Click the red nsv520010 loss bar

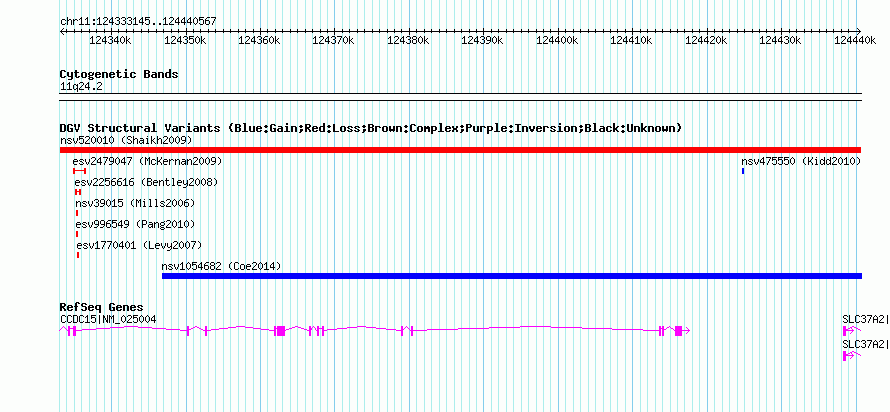click(460, 150)
